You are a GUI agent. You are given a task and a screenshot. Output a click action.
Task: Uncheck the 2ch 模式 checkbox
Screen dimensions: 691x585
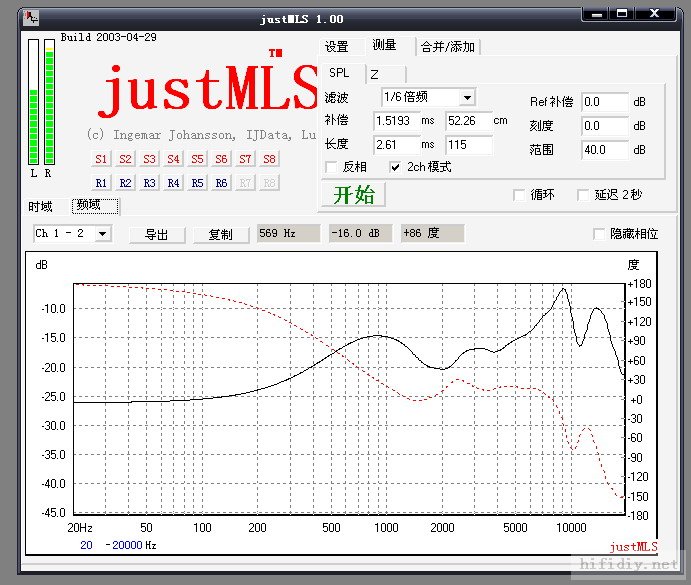click(x=396, y=167)
